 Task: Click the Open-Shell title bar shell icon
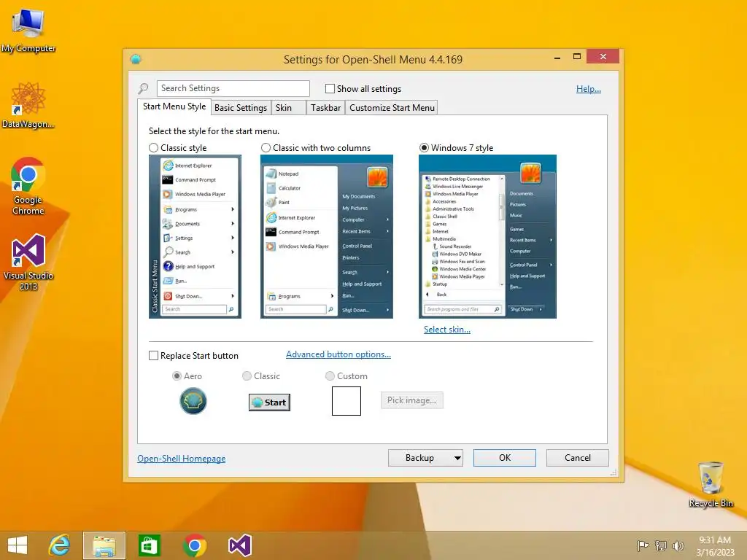point(136,59)
